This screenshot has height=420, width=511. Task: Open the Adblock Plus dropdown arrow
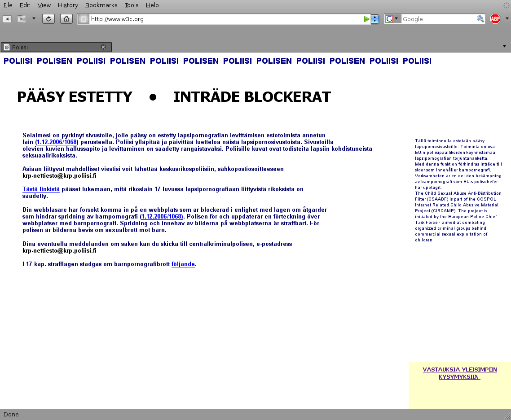pyautogui.click(x=507, y=19)
